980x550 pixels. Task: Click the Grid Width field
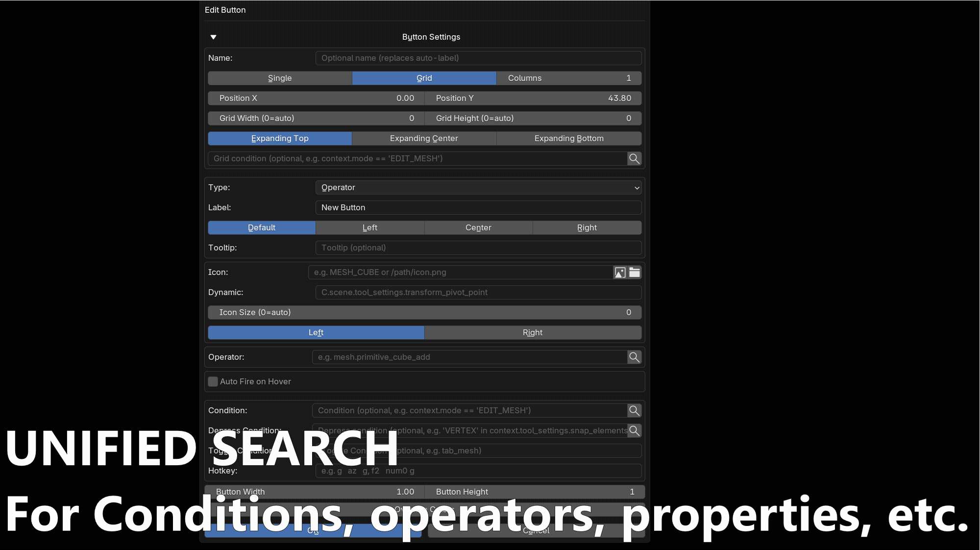pos(316,118)
